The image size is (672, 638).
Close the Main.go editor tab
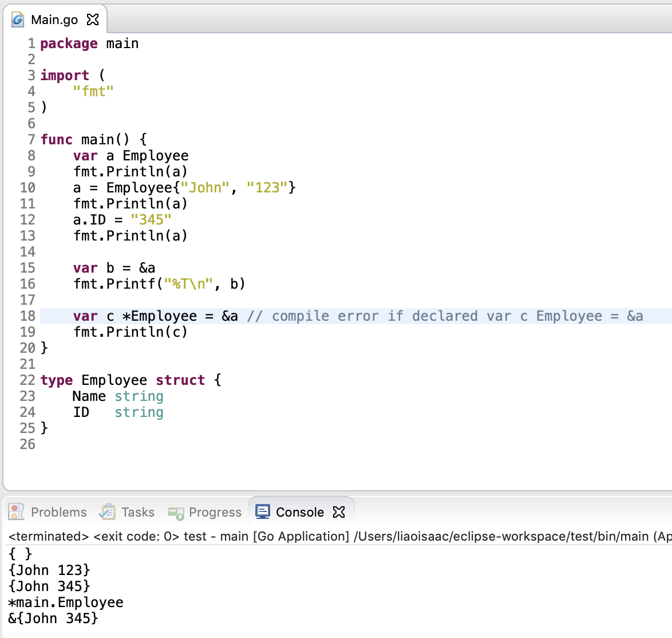coord(93,20)
